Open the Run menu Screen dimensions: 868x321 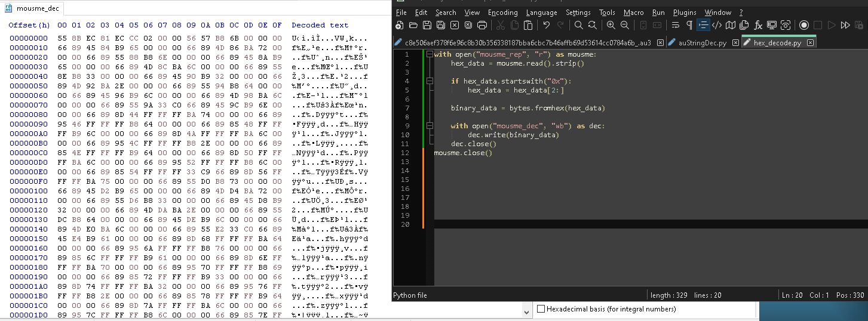point(658,13)
